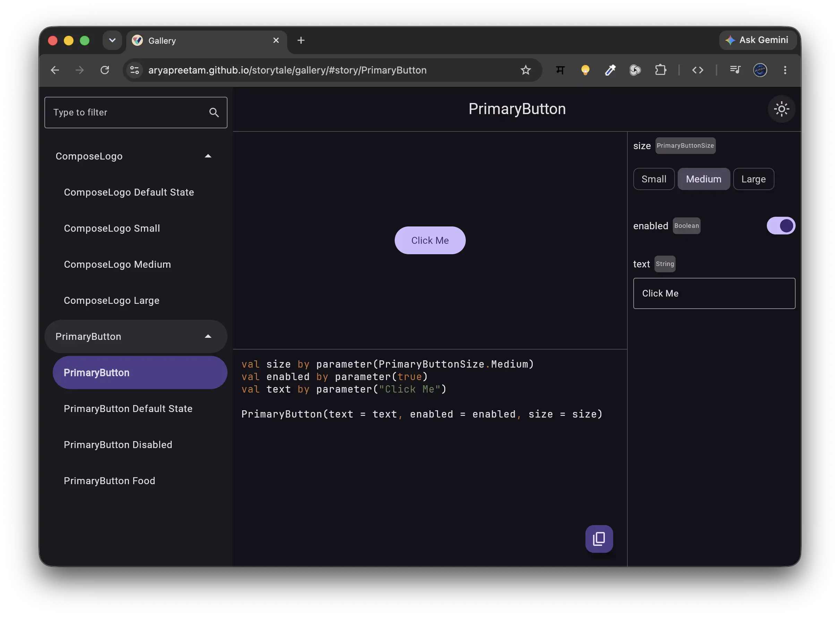Open PrimaryButton Default State story
This screenshot has width=840, height=618.
[140, 409]
